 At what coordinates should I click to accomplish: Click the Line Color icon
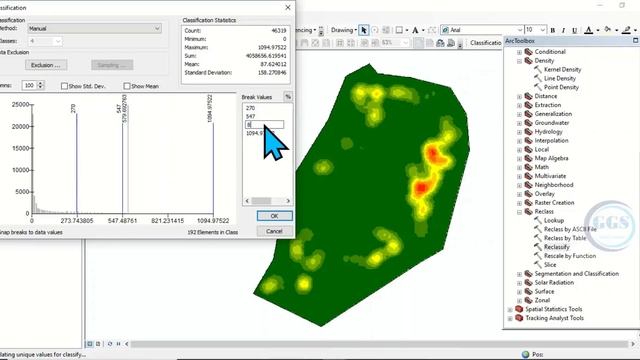pyautogui.click(x=627, y=30)
